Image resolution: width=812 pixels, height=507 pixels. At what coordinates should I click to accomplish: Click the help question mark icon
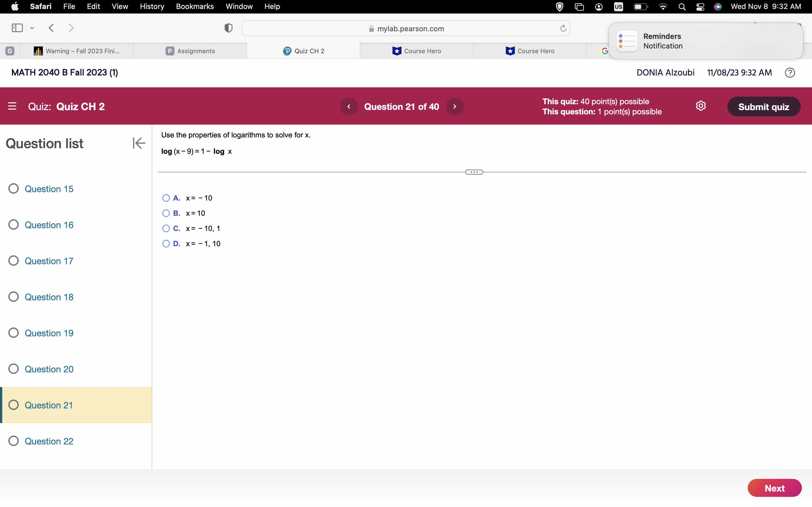tap(789, 72)
